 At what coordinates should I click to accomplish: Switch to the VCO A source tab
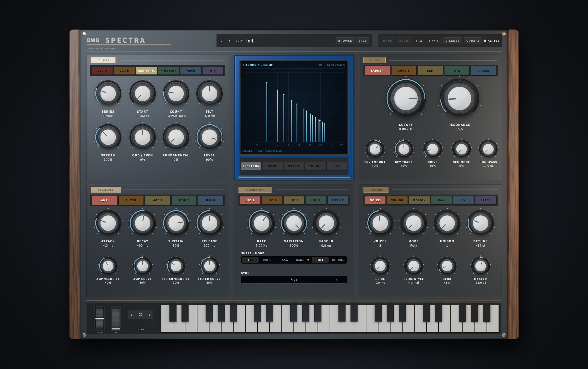tap(102, 71)
